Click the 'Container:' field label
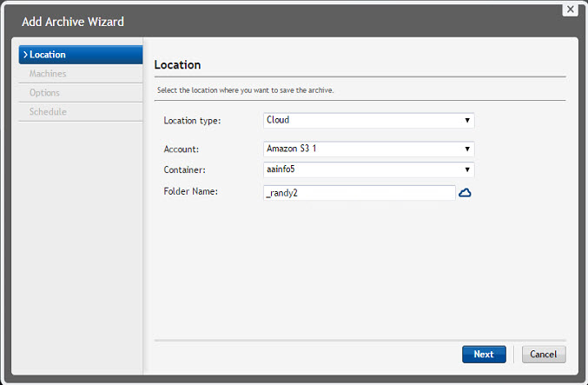This screenshot has height=385, width=588. click(184, 169)
